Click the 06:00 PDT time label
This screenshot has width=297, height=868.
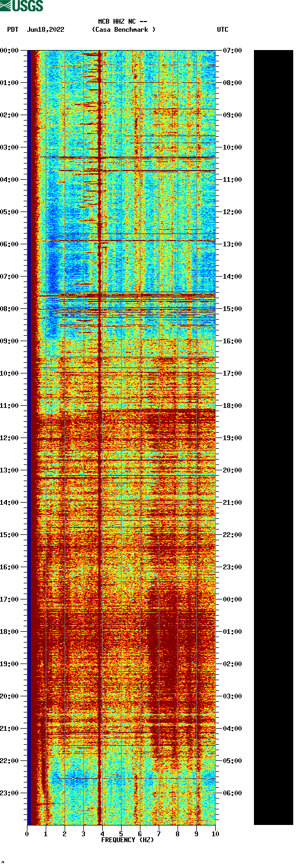10,244
